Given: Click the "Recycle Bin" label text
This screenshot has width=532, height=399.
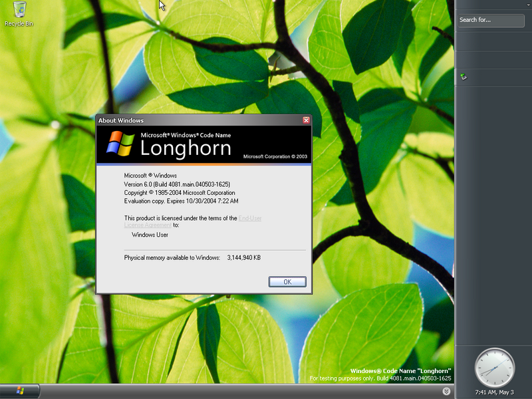Looking at the screenshot, I should click(x=19, y=23).
